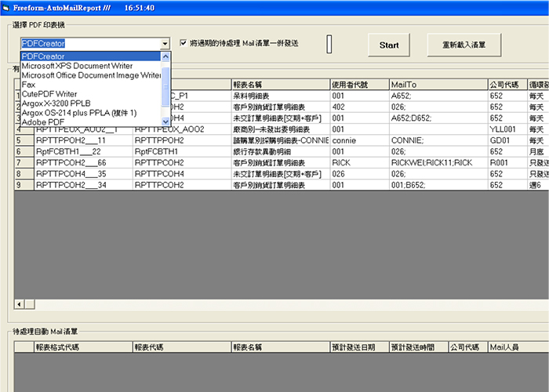This screenshot has height=392, width=549.
Task: Click MailTo cell CONNIE;
Action: 438,140
